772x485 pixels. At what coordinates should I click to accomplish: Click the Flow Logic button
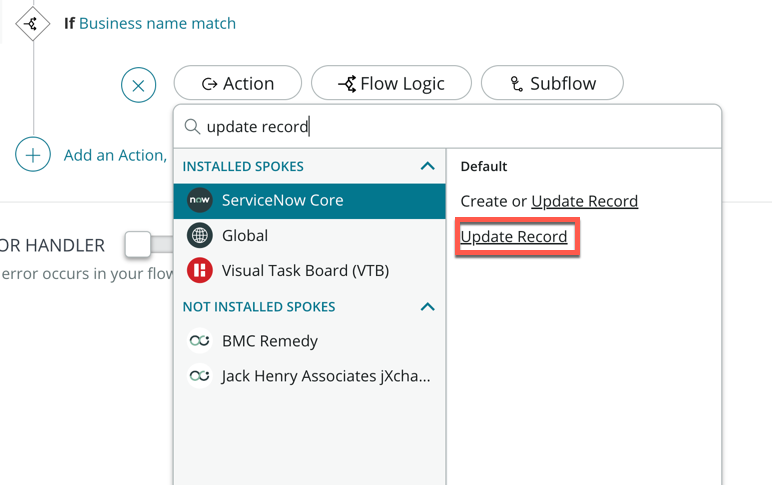391,84
